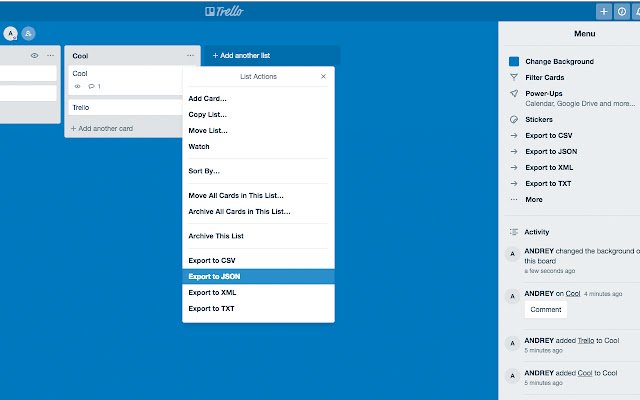Open Cool link in 'added Cool to Cool'
640x400 pixels.
point(584,373)
